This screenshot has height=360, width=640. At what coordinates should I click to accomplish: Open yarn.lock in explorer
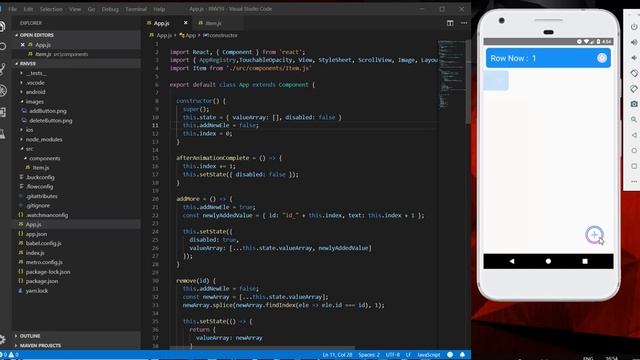(x=37, y=291)
